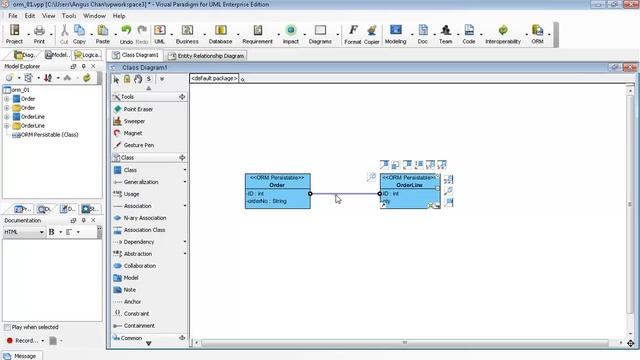Screen dimensions: 640x360
Task: Expand the Common palette group
Action: point(182,338)
